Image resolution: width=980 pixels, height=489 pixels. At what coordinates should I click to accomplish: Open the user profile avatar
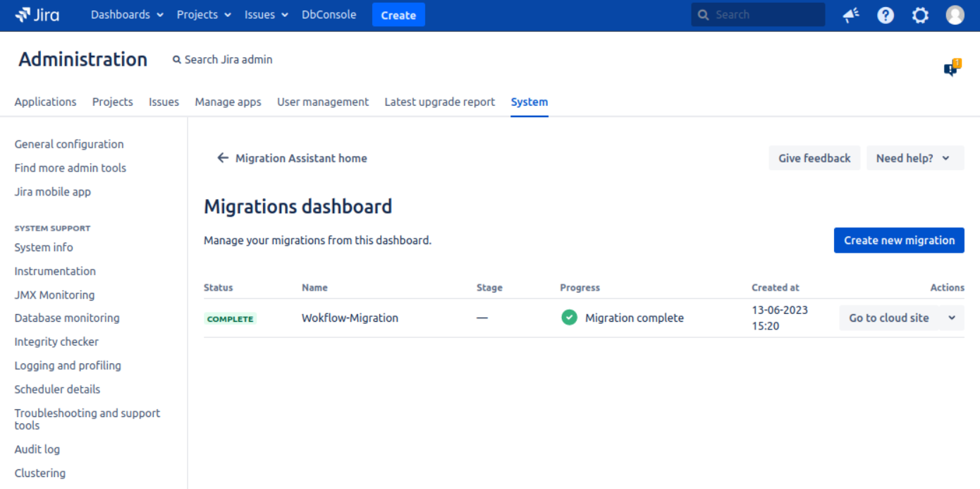955,15
